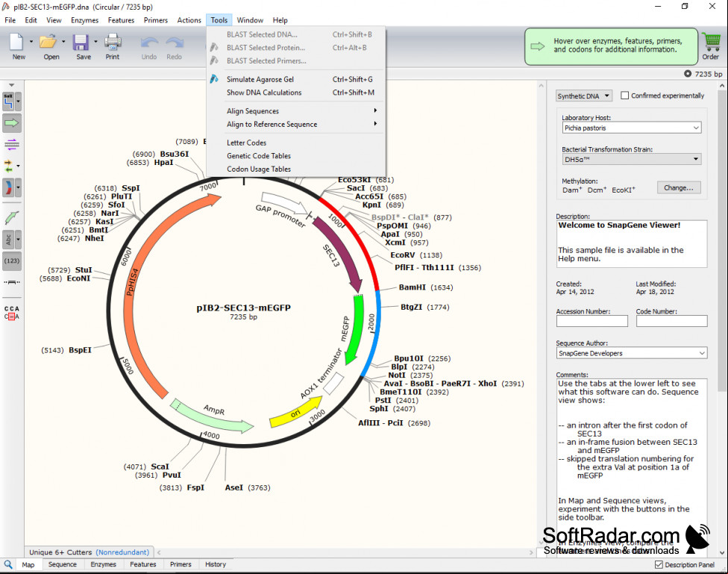
Task: Open the File menu
Action: pos(10,20)
